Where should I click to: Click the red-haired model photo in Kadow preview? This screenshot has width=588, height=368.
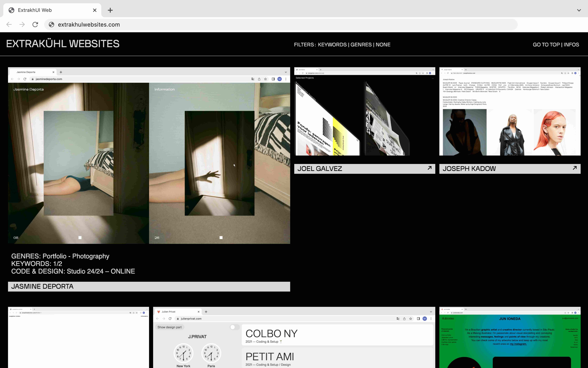tap(554, 132)
